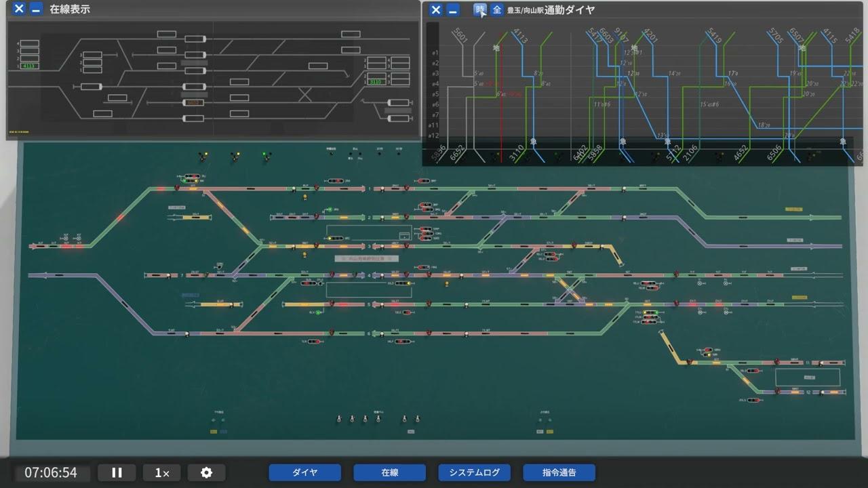Click the 18'20 time label in diagram

click(764, 125)
